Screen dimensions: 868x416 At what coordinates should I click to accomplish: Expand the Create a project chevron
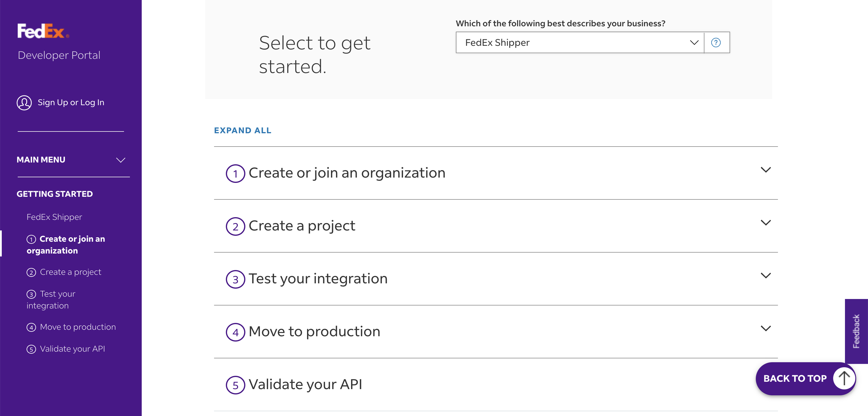pyautogui.click(x=766, y=223)
